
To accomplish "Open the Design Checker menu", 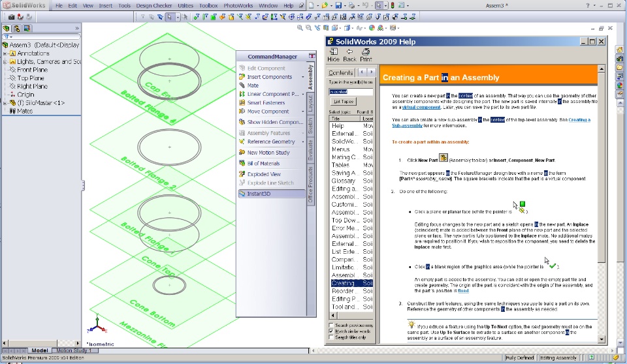I will coord(154,6).
